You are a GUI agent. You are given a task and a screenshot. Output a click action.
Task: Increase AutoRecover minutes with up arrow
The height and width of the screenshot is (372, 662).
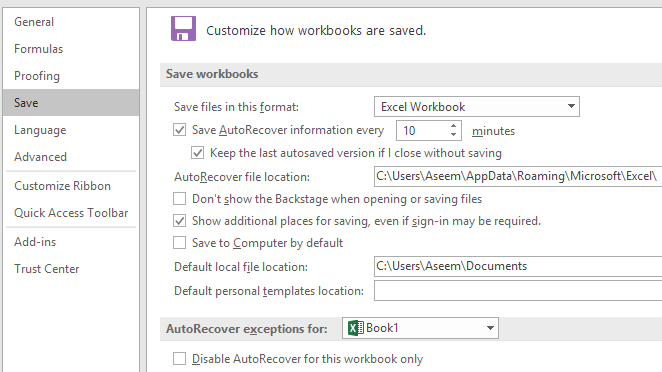click(453, 126)
